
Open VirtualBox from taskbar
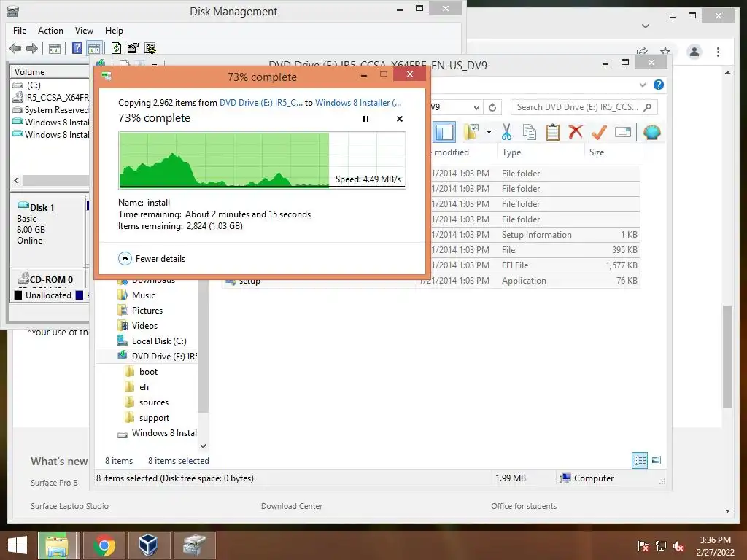click(147, 545)
